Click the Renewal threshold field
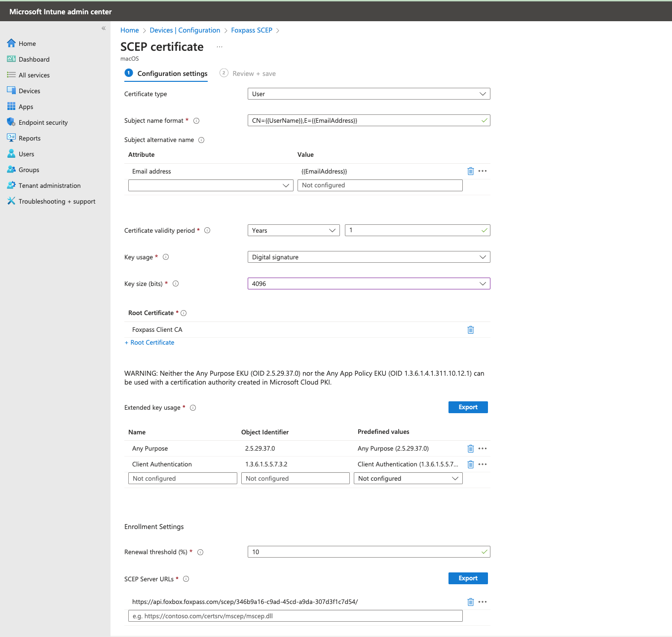Viewport: 672px width, 637px height. click(369, 552)
